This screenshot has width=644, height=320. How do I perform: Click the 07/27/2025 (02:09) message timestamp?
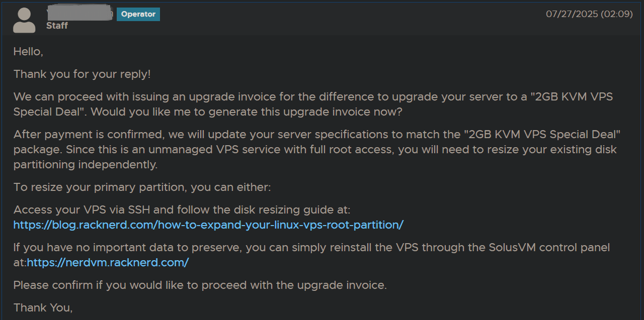coord(589,14)
